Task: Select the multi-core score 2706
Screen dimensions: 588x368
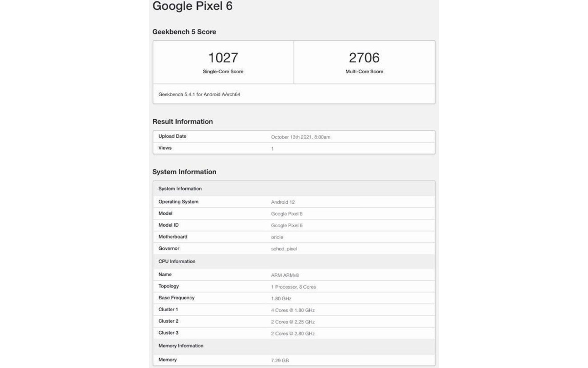Action: (x=364, y=58)
